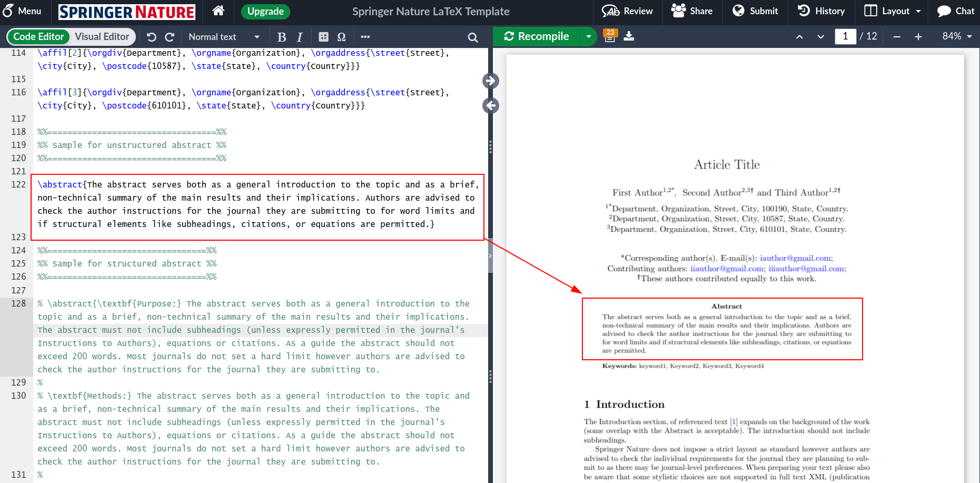Click the \affil[3] command on line 116
The height and width of the screenshot is (483, 980).
[60, 92]
